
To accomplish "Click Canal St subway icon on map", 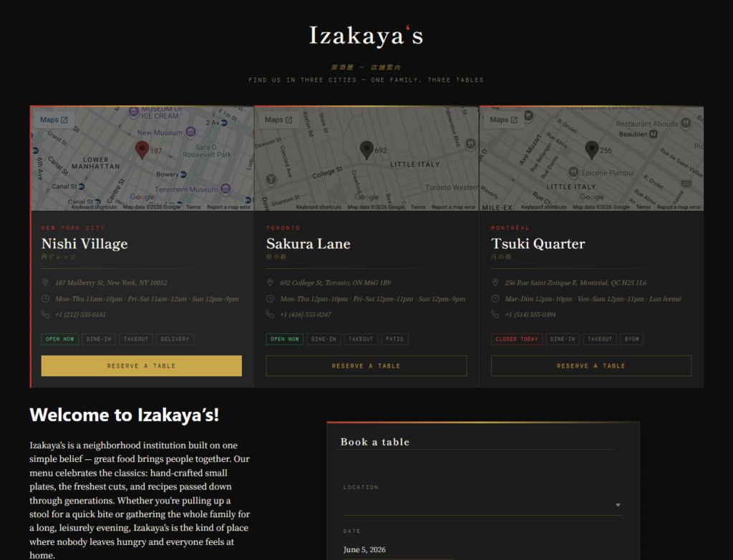I will pos(82,187).
